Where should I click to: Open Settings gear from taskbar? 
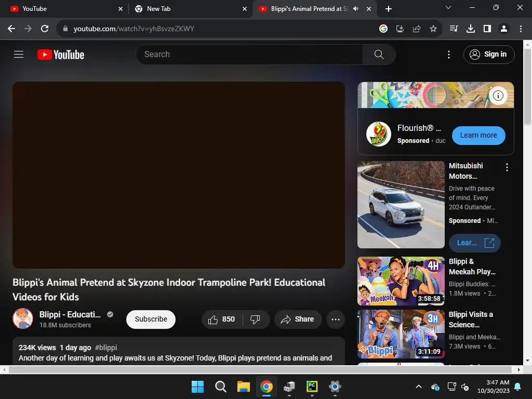tap(335, 387)
